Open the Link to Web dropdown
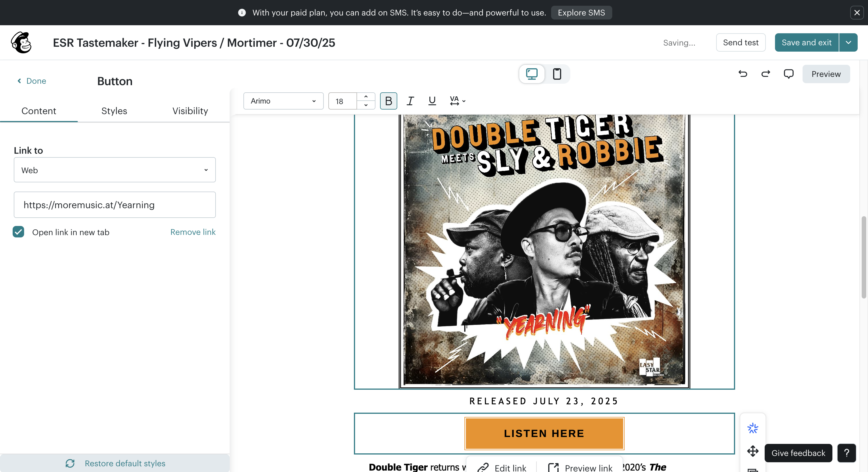The height and width of the screenshot is (472, 868). [x=115, y=170]
